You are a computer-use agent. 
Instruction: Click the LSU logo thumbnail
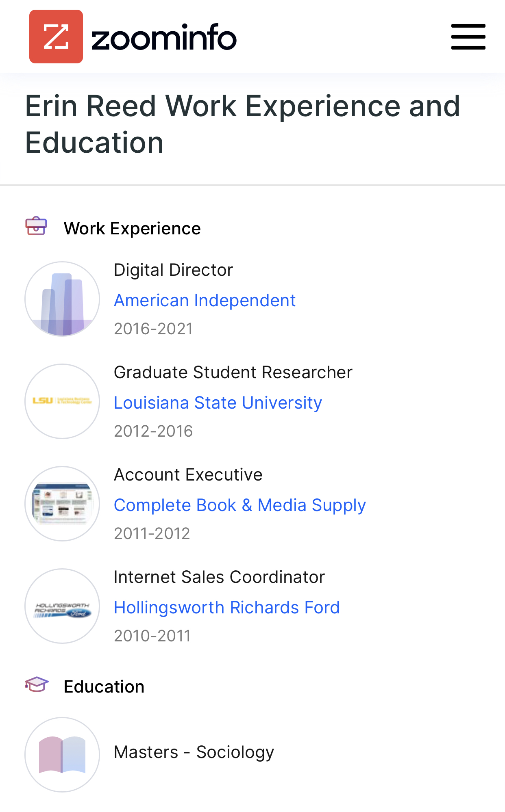click(x=62, y=401)
